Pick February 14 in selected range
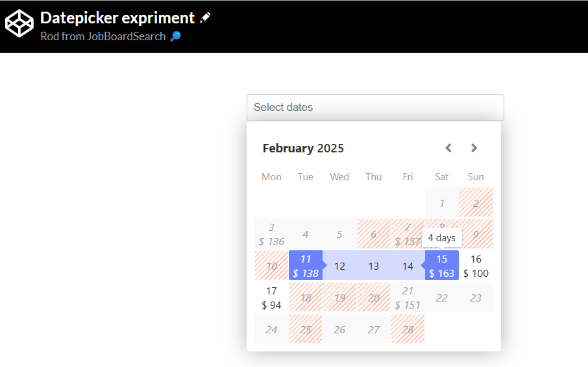This screenshot has height=367, width=588. point(408,266)
